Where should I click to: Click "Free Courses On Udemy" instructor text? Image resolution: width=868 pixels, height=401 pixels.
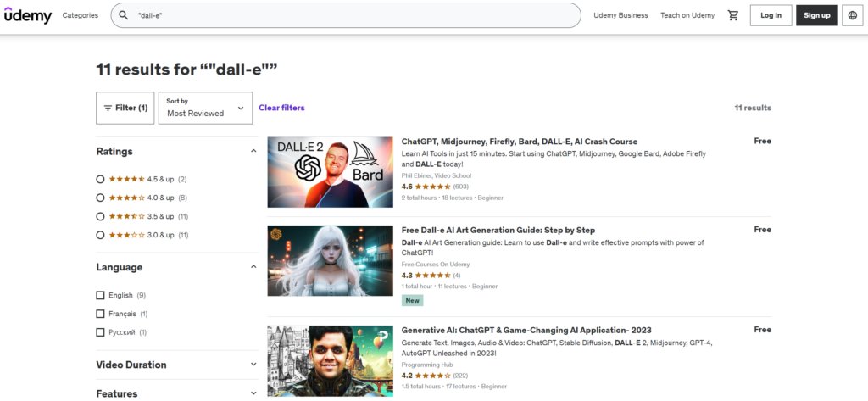(x=435, y=265)
